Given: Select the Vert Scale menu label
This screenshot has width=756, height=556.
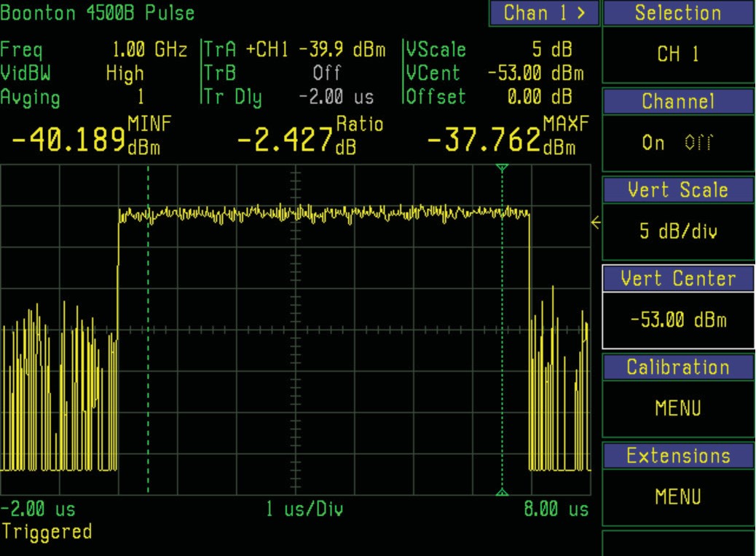Looking at the screenshot, I should tap(678, 190).
